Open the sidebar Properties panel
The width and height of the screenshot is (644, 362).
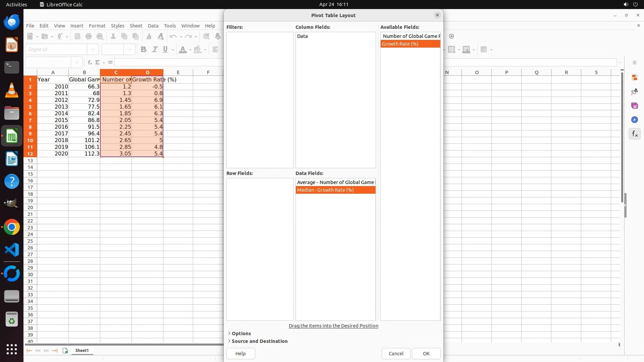tap(634, 77)
